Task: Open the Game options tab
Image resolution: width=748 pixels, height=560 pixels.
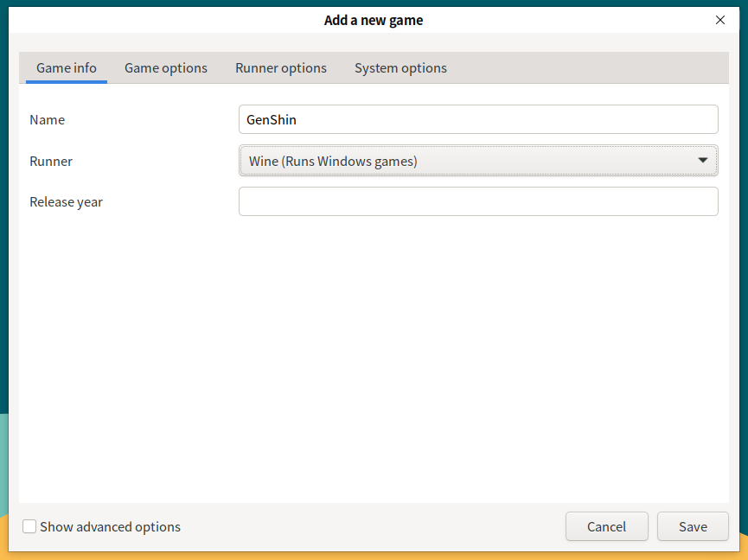Action: pyautogui.click(x=166, y=68)
